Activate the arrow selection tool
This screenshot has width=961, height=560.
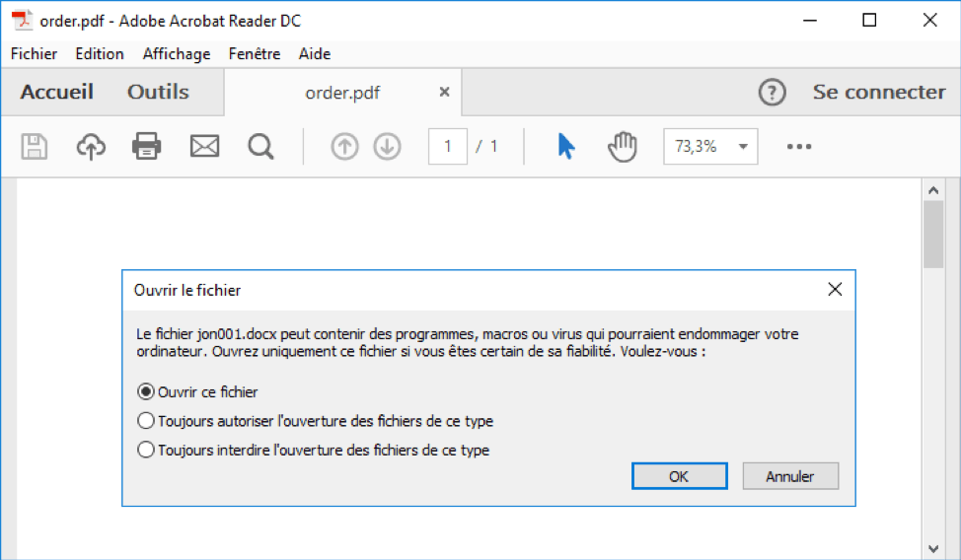[566, 147]
